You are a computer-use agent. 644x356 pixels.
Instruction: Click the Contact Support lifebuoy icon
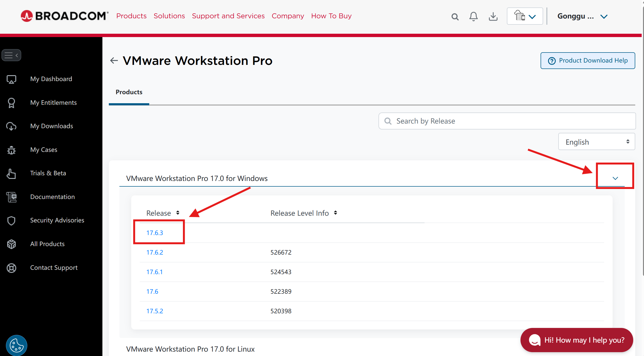pyautogui.click(x=11, y=268)
